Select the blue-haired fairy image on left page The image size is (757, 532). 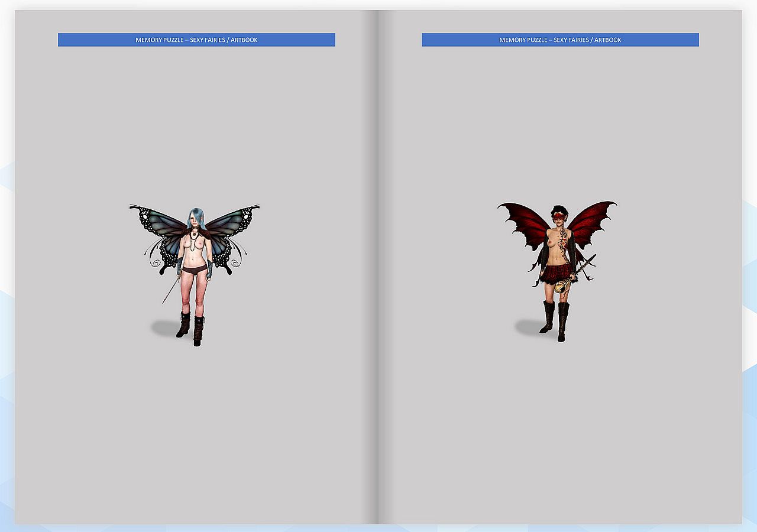pyautogui.click(x=195, y=275)
